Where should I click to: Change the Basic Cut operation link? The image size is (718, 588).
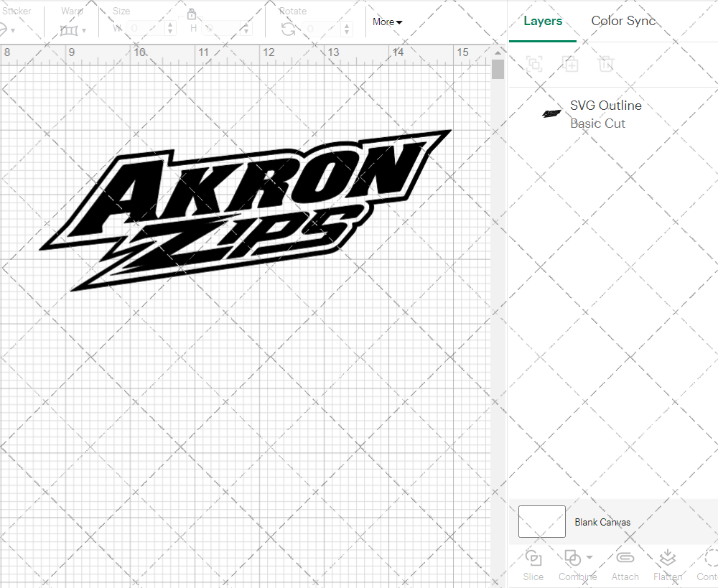tap(598, 123)
